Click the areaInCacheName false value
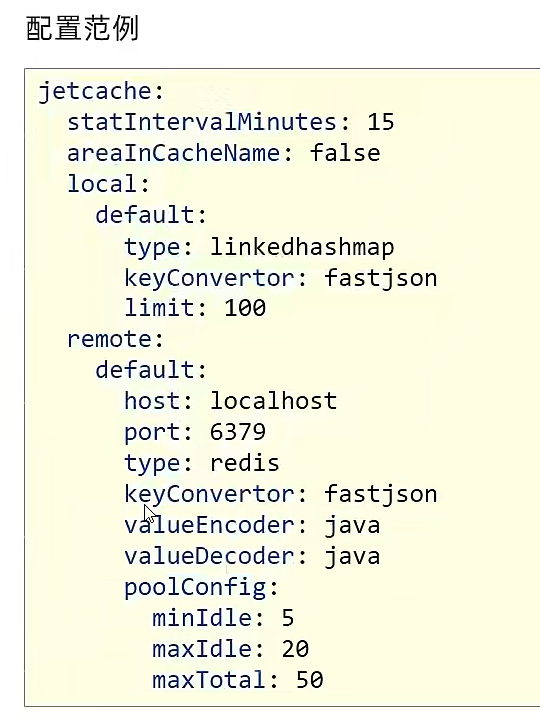Image resolution: width=540 pixels, height=722 pixels. coord(345,152)
